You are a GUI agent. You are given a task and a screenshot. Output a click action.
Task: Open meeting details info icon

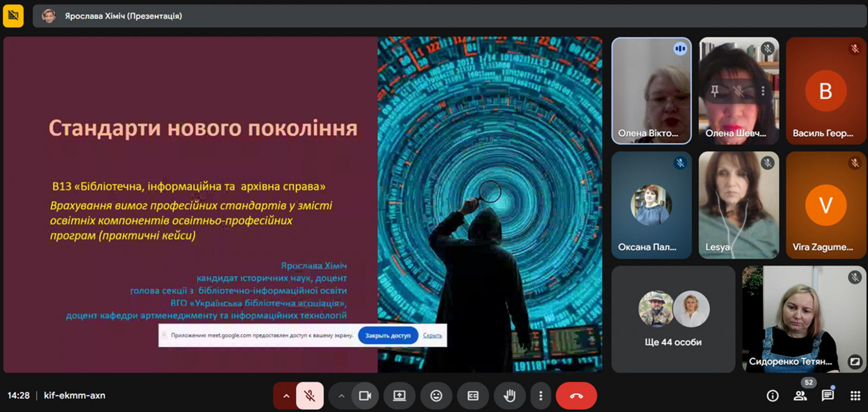click(772, 396)
